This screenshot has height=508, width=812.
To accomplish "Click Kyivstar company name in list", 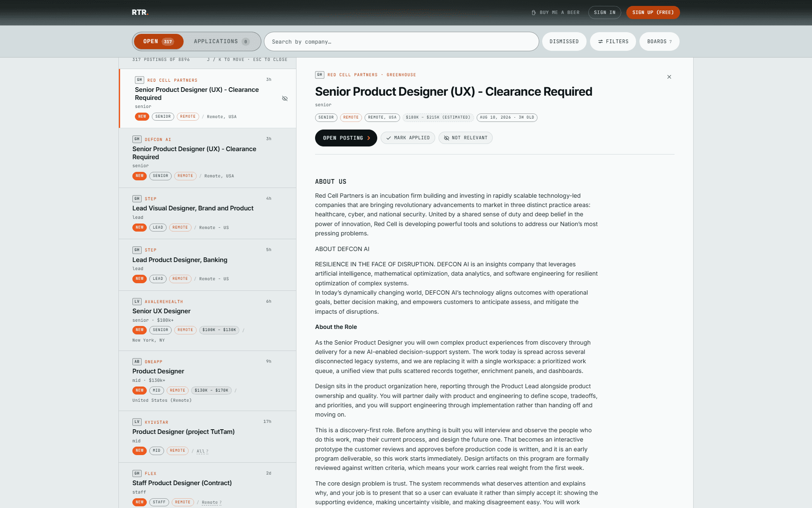I will click(x=156, y=422).
